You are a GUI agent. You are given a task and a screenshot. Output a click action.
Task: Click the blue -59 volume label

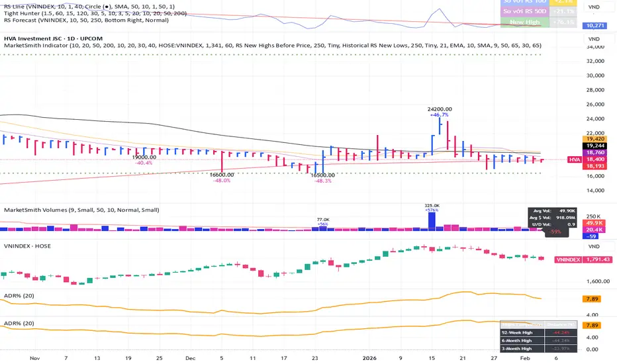tap(591, 236)
